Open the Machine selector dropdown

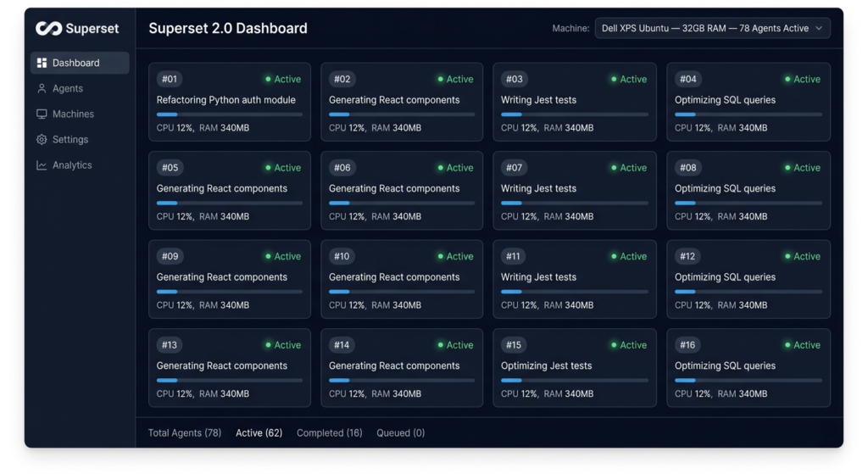pyautogui.click(x=712, y=28)
